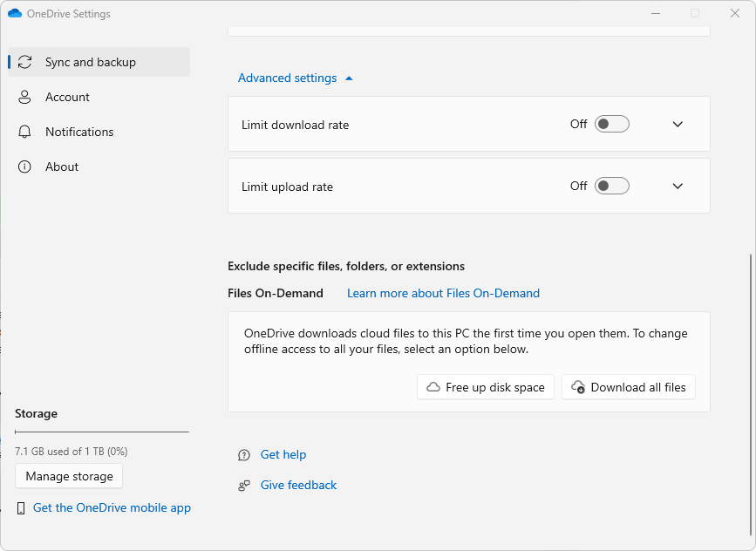The width and height of the screenshot is (756, 551).
Task: Click the About info circle icon
Action: click(24, 167)
